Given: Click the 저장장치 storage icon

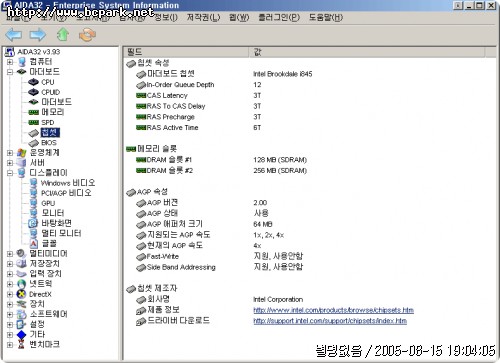Looking at the screenshot, I should [x=22, y=264].
